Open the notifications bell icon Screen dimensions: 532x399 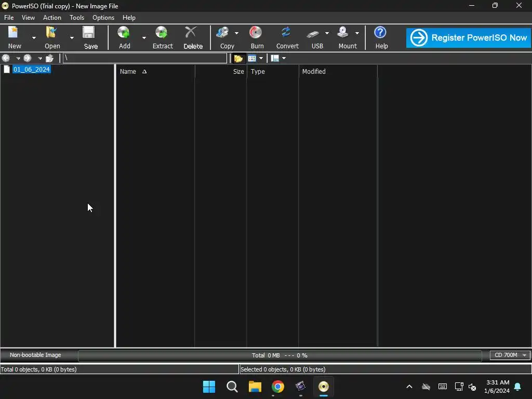pyautogui.click(x=518, y=387)
